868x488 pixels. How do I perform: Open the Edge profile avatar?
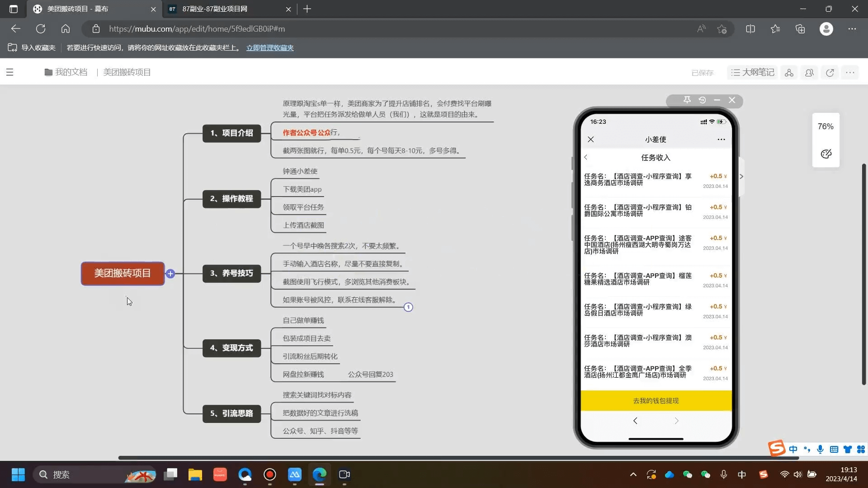826,29
